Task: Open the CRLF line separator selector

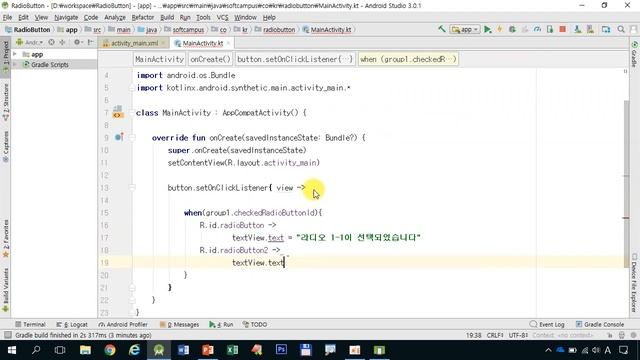Action: (x=495, y=335)
